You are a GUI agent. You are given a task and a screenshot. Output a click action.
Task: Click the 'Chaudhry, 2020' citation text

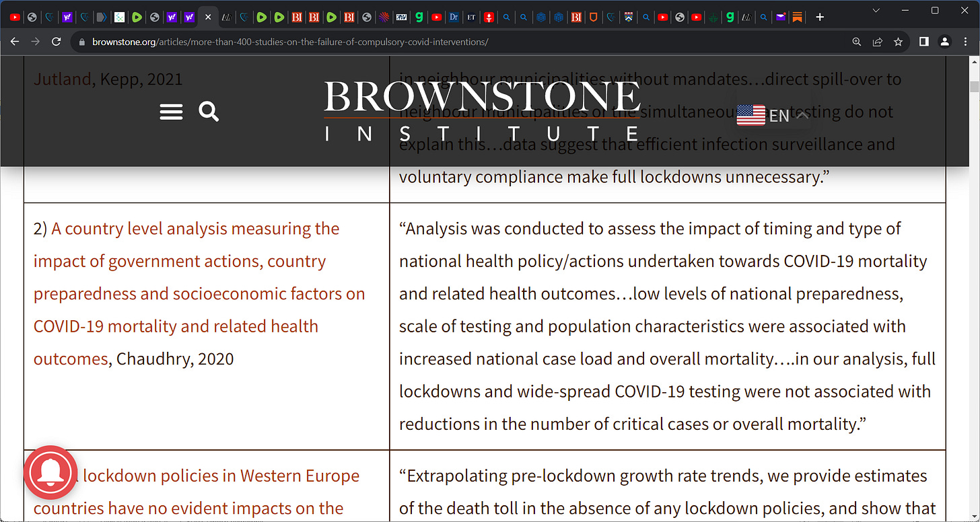tap(175, 359)
